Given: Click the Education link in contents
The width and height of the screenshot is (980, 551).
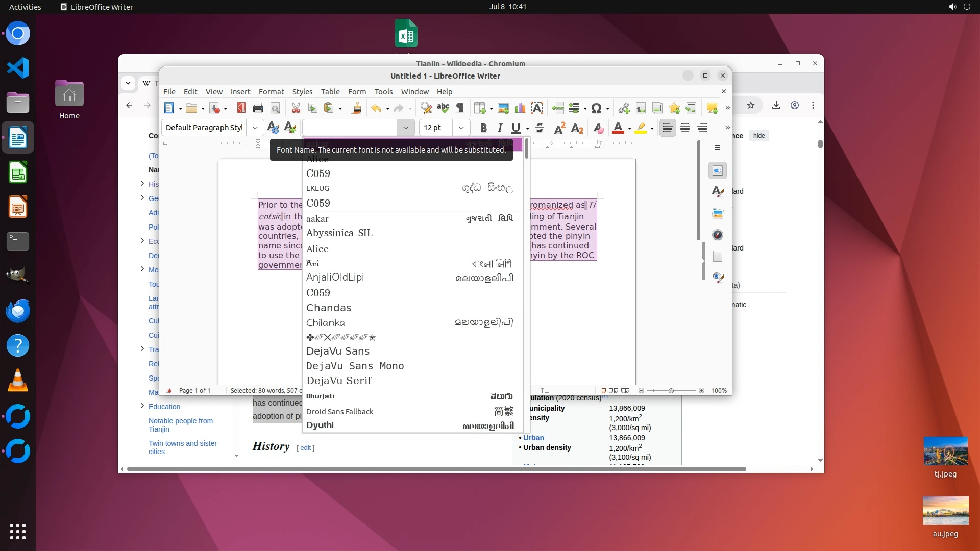Looking at the screenshot, I should pyautogui.click(x=164, y=407).
